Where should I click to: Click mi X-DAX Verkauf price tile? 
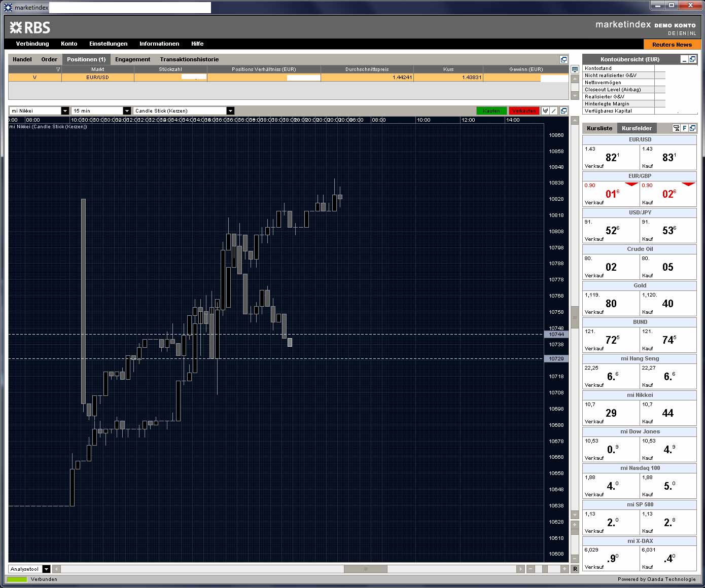(611, 558)
